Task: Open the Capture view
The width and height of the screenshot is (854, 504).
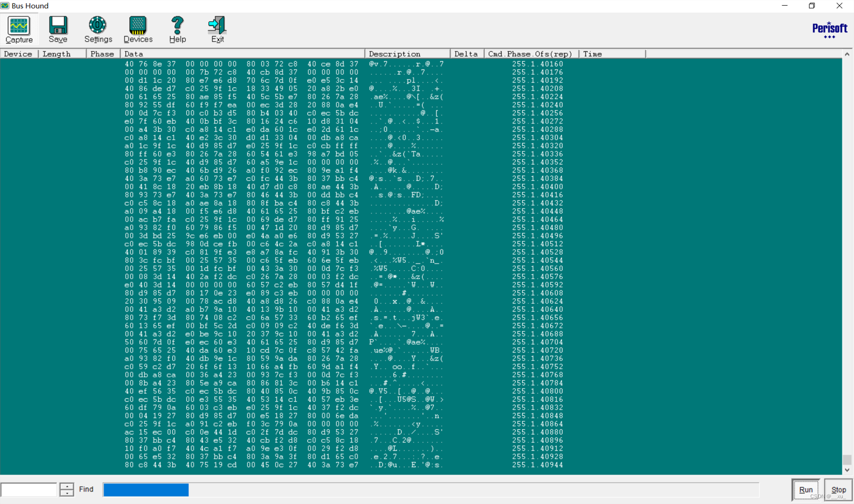Action: [19, 30]
